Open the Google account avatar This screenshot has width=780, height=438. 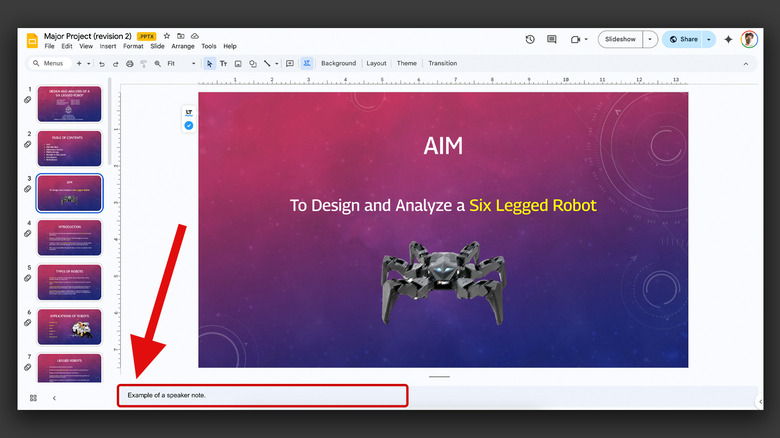point(749,39)
